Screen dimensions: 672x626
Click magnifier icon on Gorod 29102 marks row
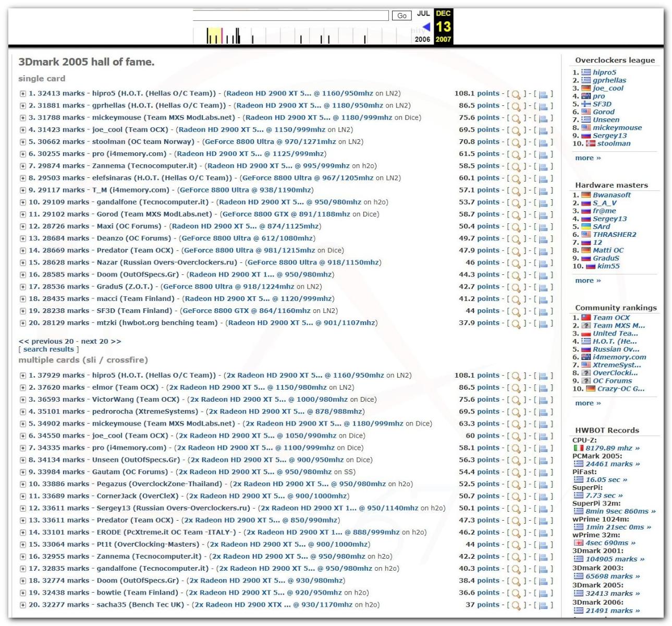(x=516, y=215)
